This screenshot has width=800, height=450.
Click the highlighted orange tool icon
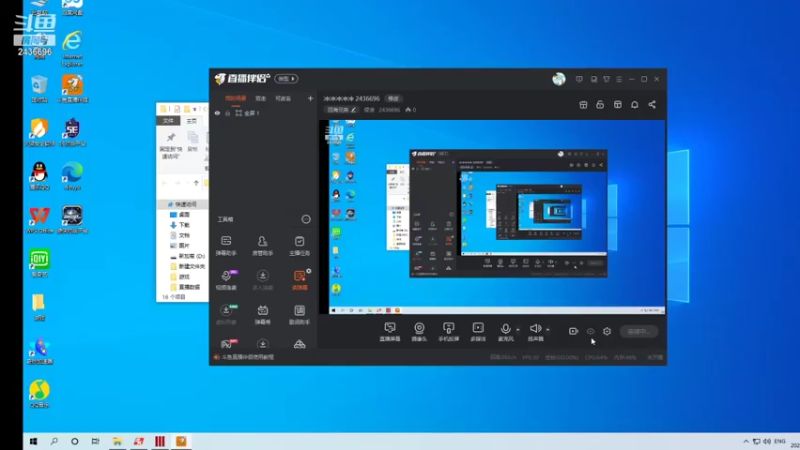click(299, 280)
